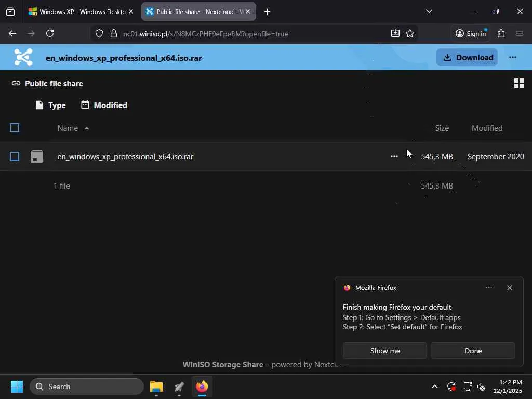Open tracking protection shield icon
Screen dimensions: 532x399
click(x=99, y=34)
